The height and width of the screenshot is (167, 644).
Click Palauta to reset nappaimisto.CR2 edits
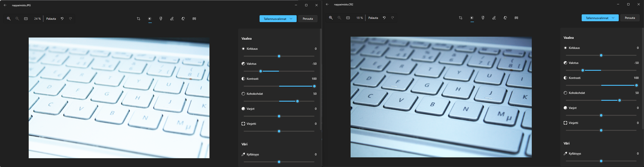373,18
